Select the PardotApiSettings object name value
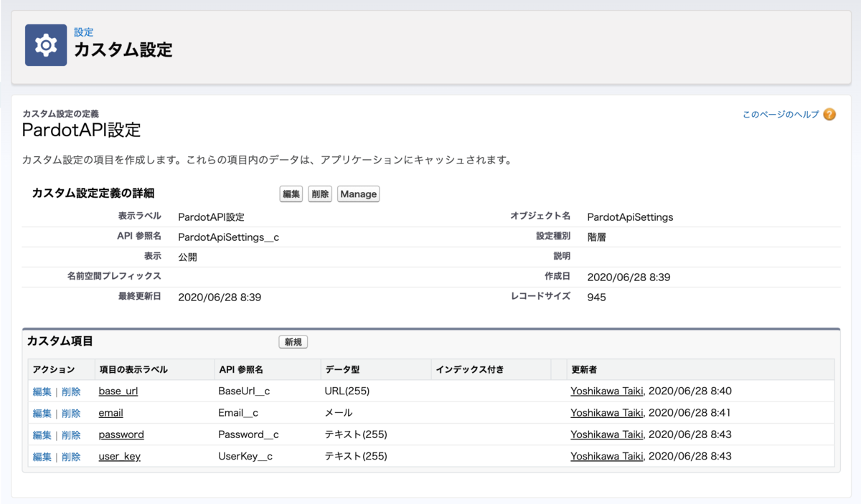The image size is (861, 504). point(630,217)
